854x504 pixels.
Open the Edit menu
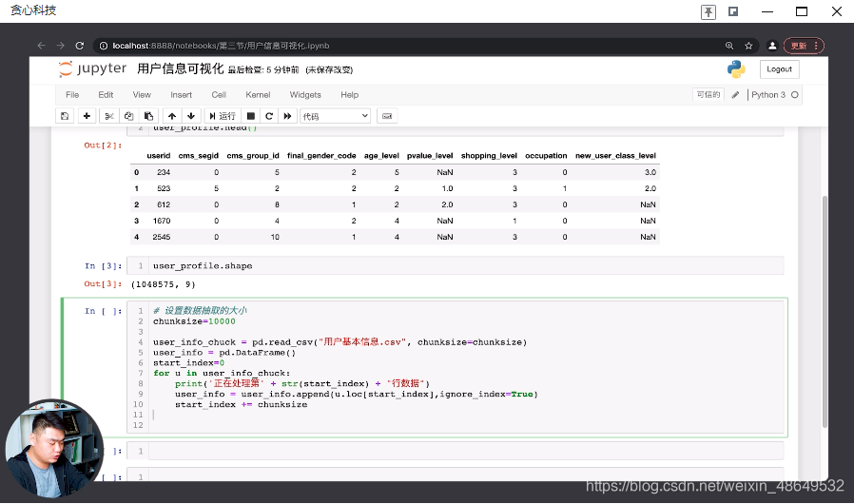(106, 95)
